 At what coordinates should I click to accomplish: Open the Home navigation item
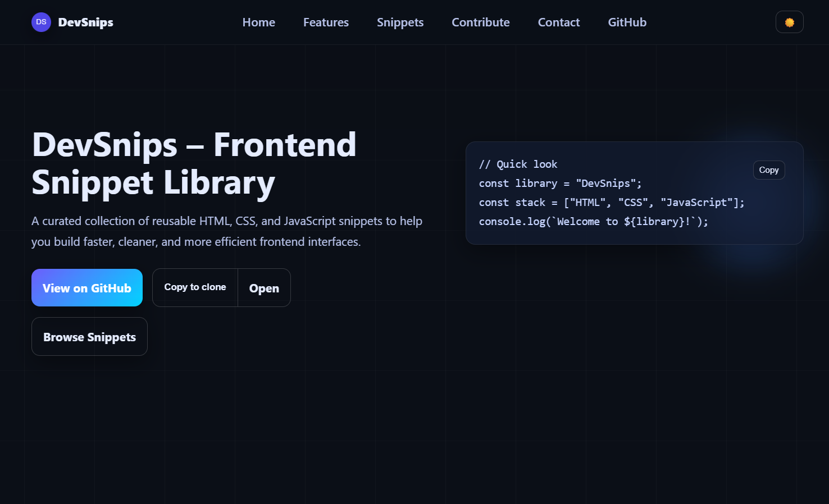point(258,22)
